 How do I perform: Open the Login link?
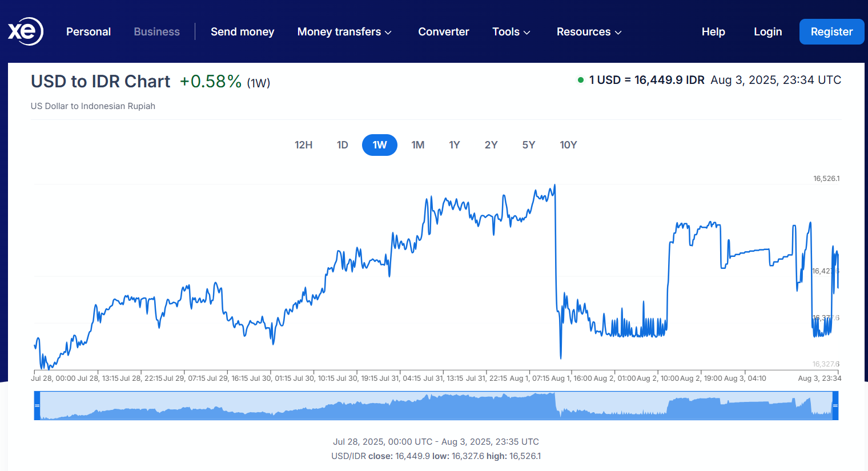click(767, 32)
